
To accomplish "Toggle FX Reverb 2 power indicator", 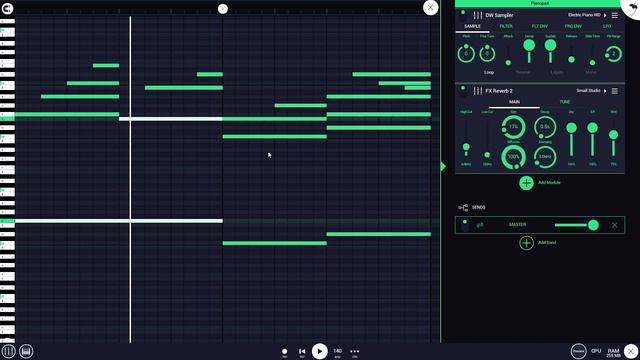I will [x=463, y=88].
